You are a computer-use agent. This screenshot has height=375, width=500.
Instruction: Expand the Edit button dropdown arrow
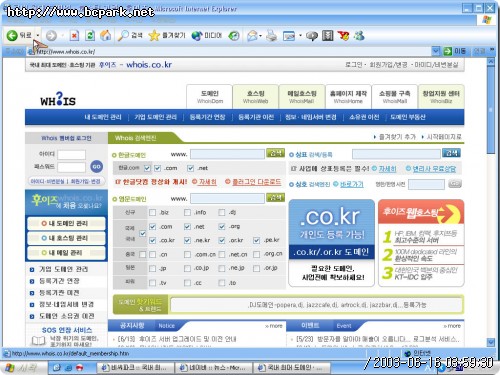pyautogui.click(x=300, y=35)
